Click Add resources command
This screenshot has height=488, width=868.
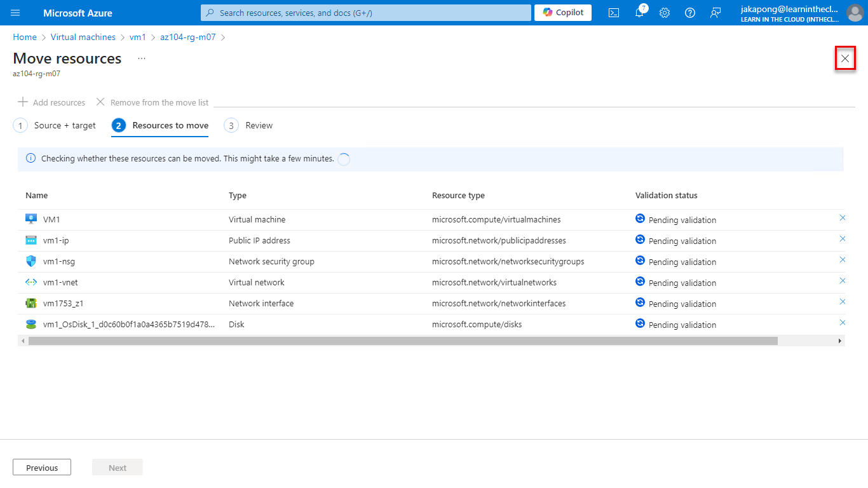[x=51, y=102]
